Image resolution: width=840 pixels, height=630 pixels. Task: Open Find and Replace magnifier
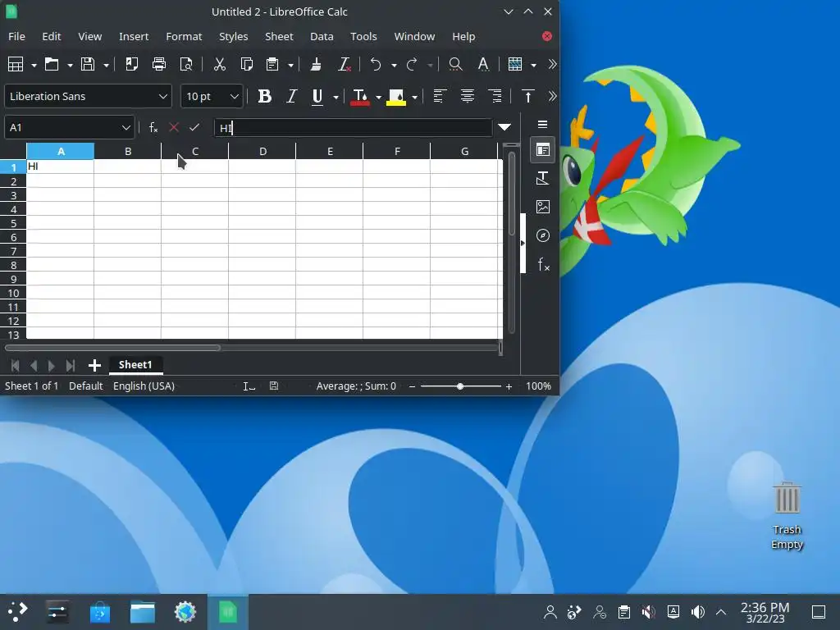455,64
